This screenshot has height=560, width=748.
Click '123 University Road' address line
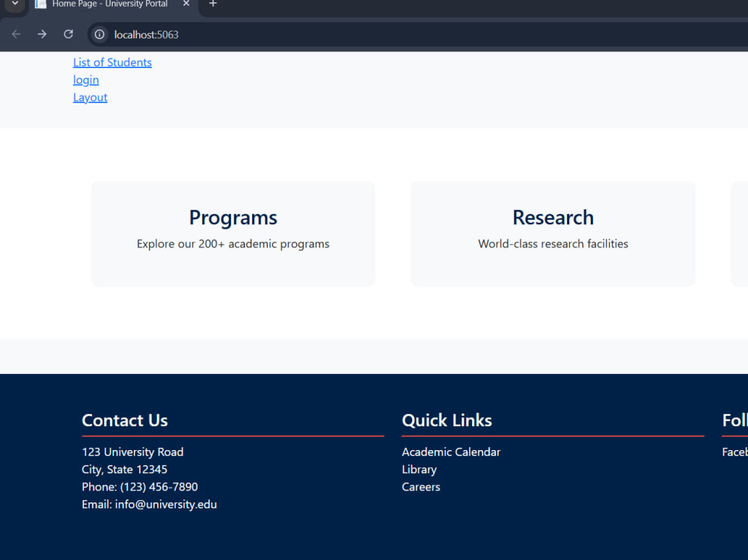click(x=132, y=452)
